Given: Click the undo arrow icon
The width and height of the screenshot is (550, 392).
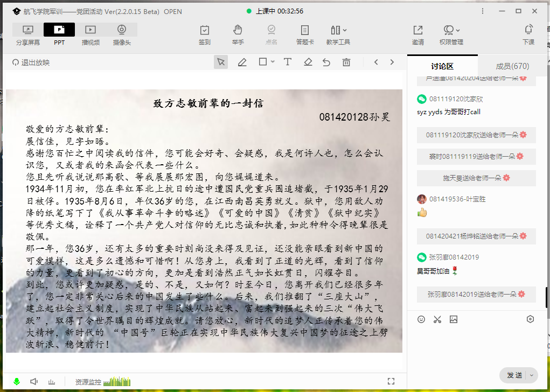Looking at the screenshot, I should (x=326, y=62).
